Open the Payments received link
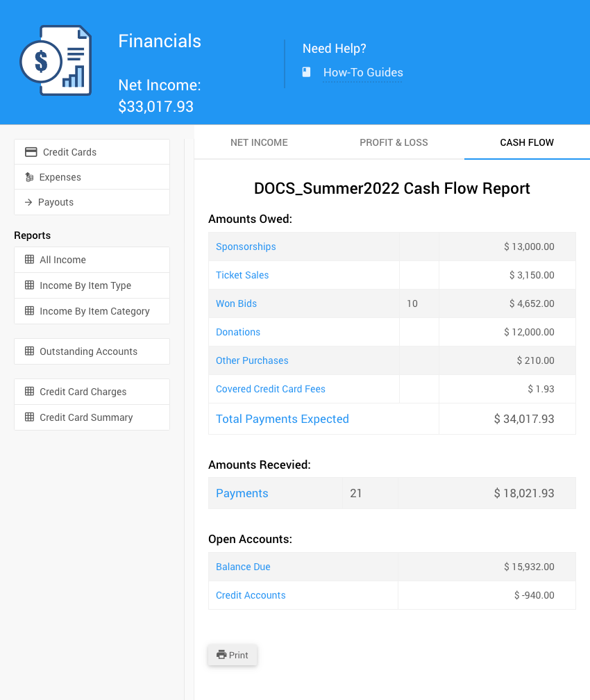This screenshot has height=700, width=590. coord(242,493)
